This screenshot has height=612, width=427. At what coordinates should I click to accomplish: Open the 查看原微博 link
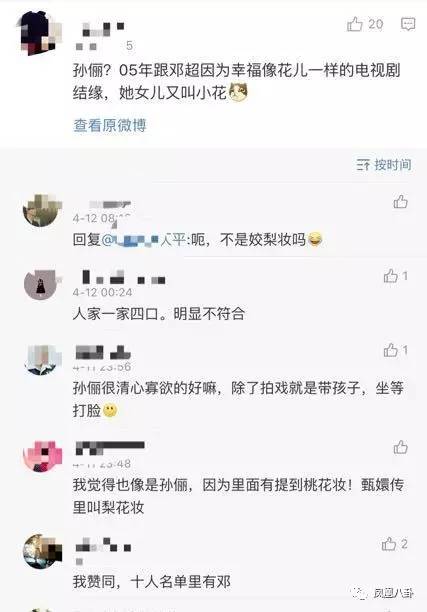click(x=110, y=125)
